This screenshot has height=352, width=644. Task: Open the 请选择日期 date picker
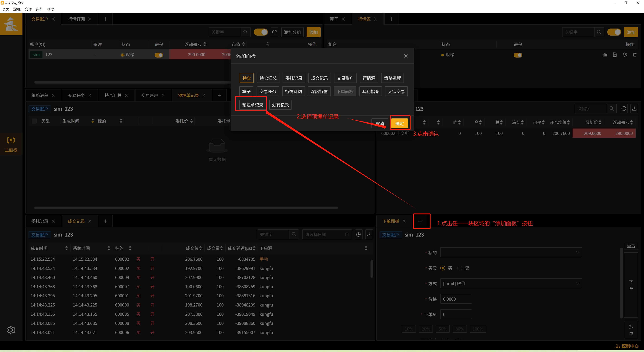[327, 234]
